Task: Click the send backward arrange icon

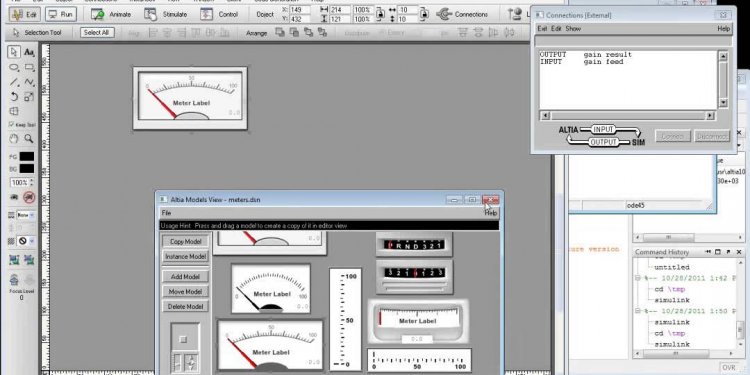Action: pos(322,33)
